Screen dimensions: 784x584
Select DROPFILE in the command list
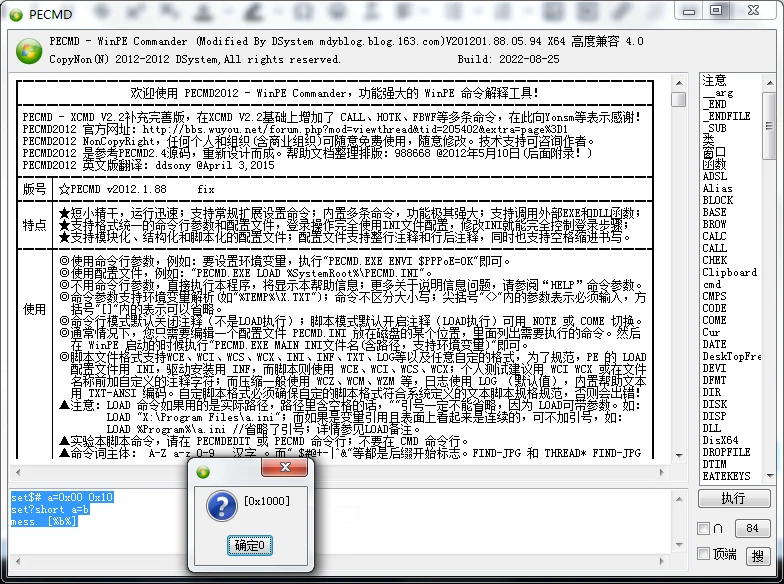(726, 452)
